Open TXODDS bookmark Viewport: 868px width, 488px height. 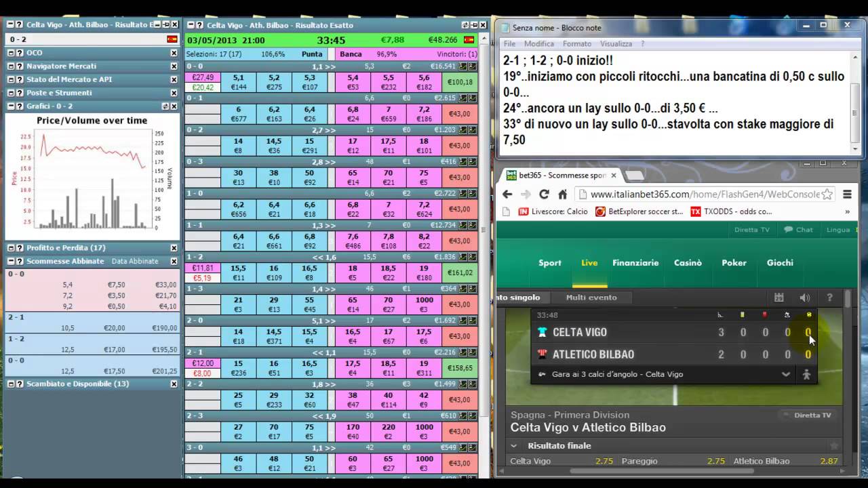point(731,211)
